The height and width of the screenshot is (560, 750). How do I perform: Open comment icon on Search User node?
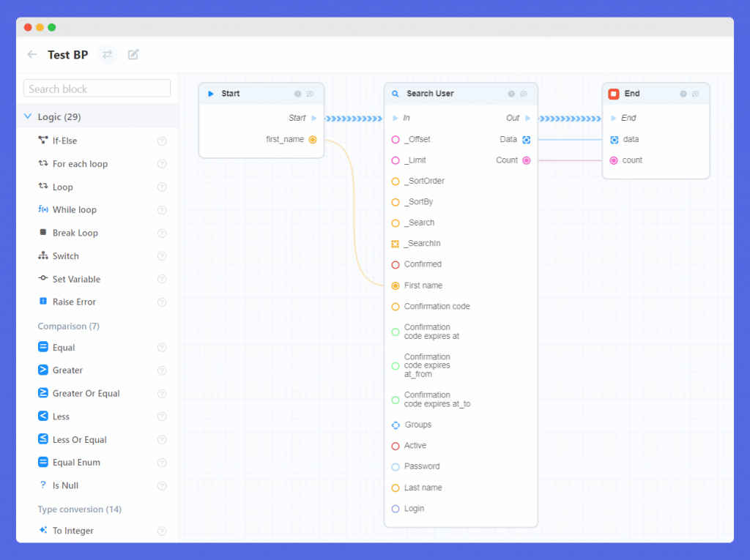(x=524, y=94)
